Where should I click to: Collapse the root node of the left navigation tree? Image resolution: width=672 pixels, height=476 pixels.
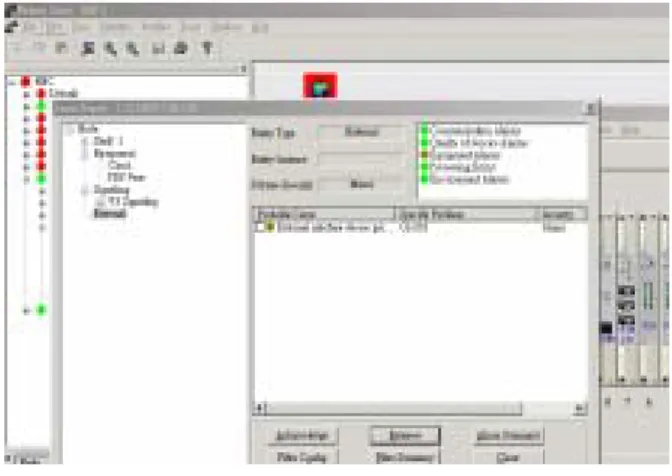click(11, 81)
